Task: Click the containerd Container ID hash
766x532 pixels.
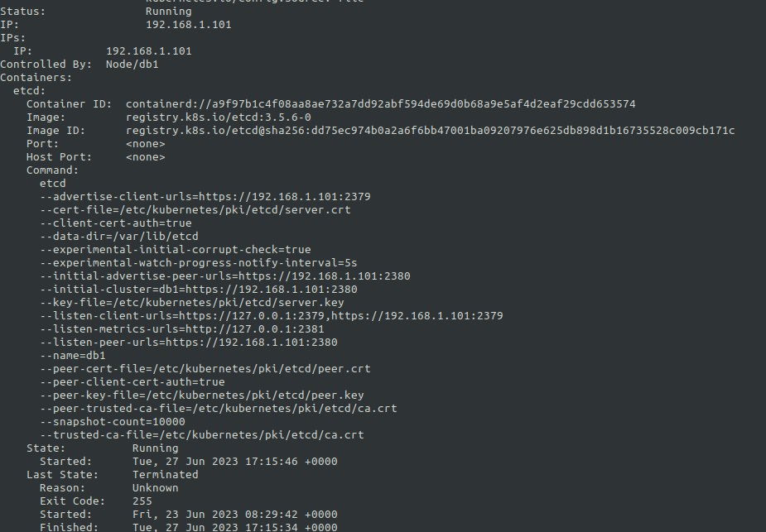Action: tap(380, 104)
